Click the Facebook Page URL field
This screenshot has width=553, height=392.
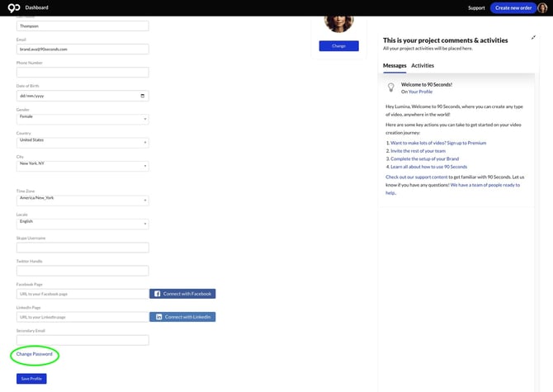coord(83,294)
